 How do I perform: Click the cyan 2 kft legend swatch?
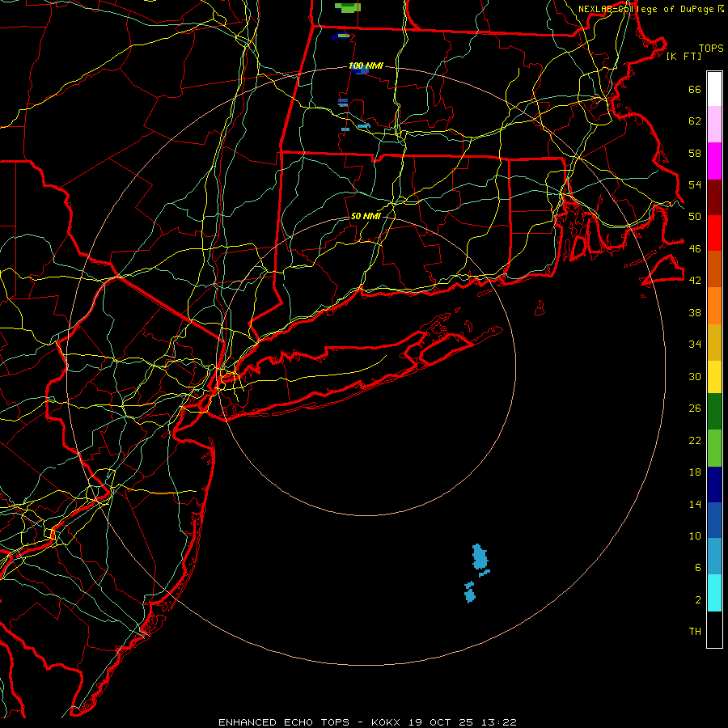tap(714, 593)
